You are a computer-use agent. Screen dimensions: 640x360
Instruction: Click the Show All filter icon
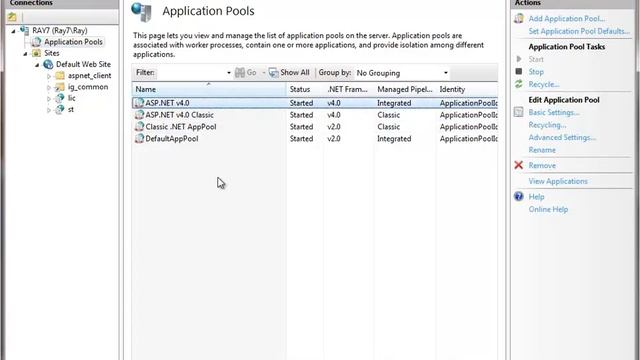273,73
